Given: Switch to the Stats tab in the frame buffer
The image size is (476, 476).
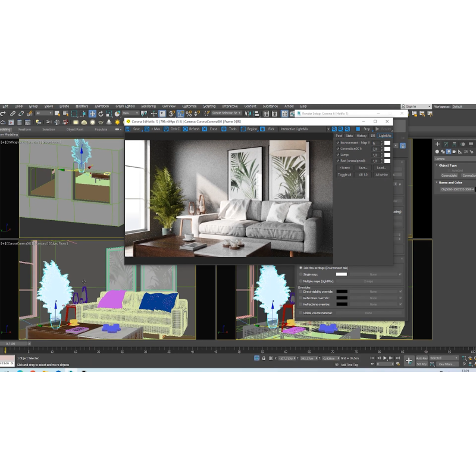Looking at the screenshot, I should [349, 136].
